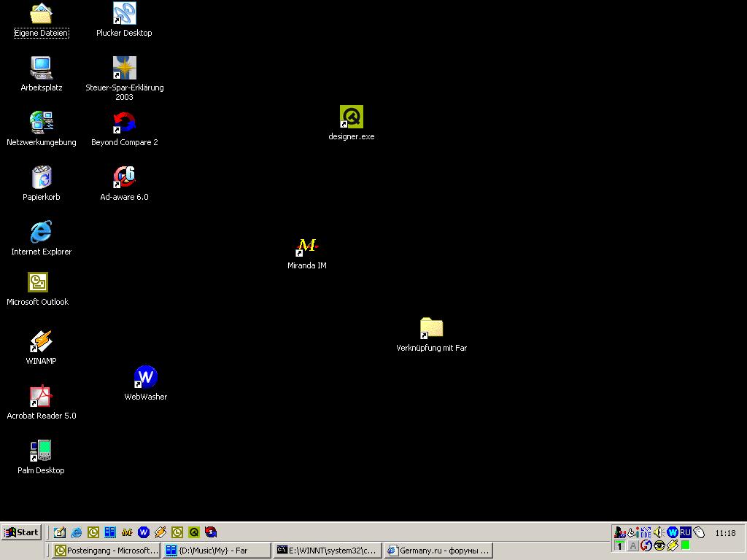Click the WebWasher tray icon

[x=672, y=532]
